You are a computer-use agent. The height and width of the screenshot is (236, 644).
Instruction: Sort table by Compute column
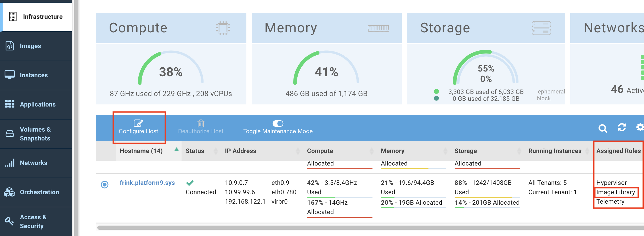coord(371,151)
